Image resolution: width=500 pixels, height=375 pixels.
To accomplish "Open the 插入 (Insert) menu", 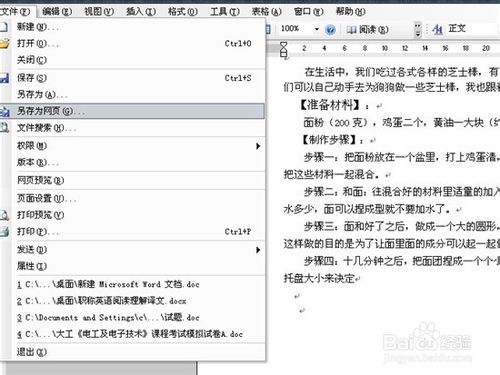I will pos(141,11).
